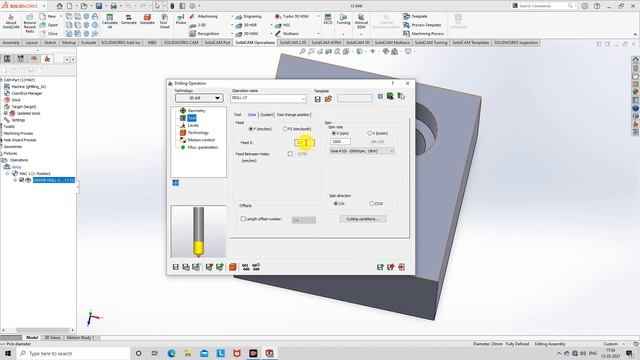Open File Explorer from taskbar

188,353
